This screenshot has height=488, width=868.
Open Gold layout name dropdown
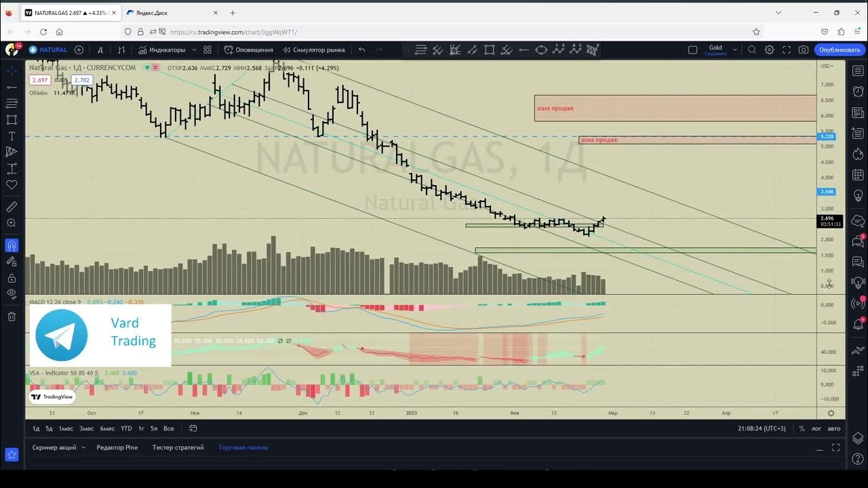(715, 49)
